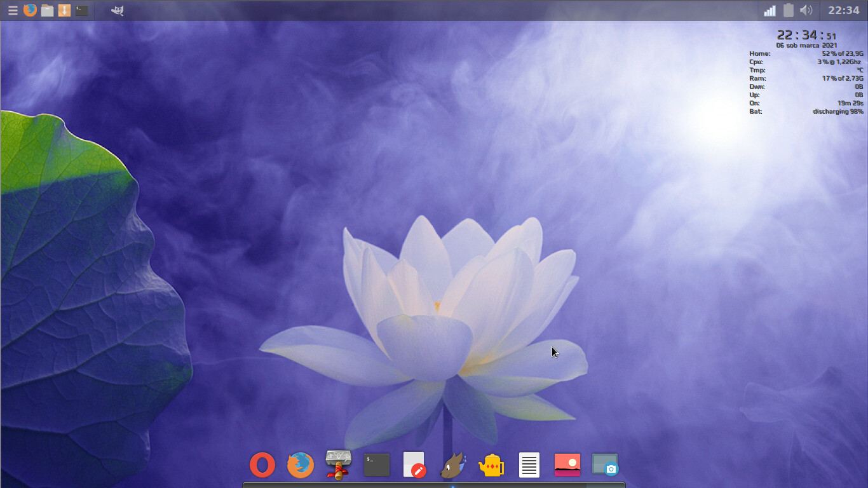Viewport: 868px width, 488px height.
Task: Launch Opera browser from the dock
Action: 262,465
